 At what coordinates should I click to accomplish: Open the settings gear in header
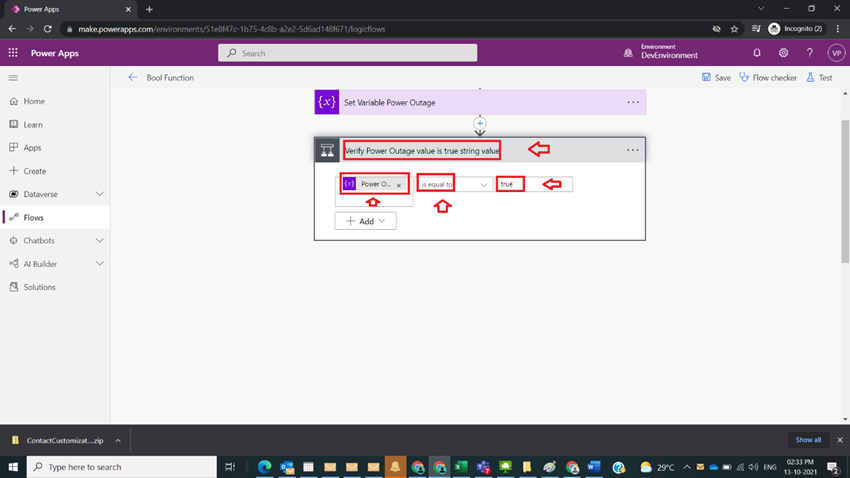[x=783, y=53]
